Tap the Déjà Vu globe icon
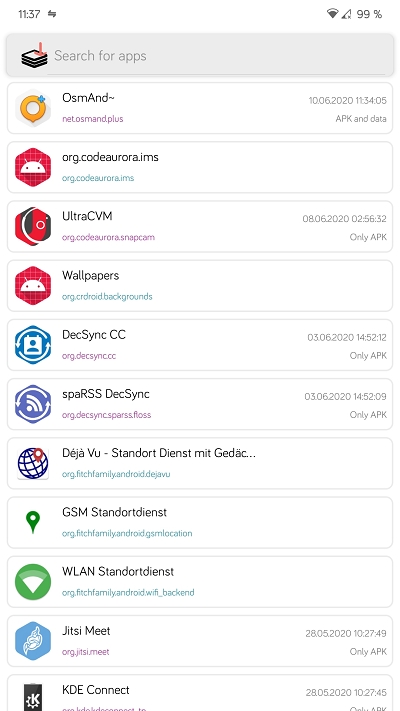The image size is (400, 711). (x=33, y=463)
